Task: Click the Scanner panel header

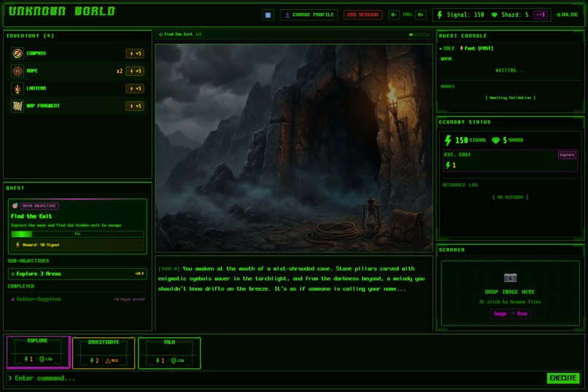Action: pos(452,250)
